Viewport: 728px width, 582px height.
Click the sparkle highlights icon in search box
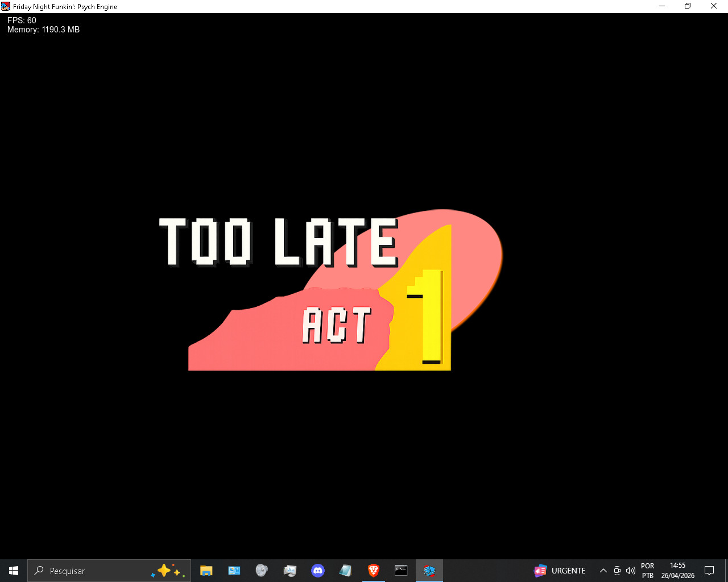click(168, 571)
